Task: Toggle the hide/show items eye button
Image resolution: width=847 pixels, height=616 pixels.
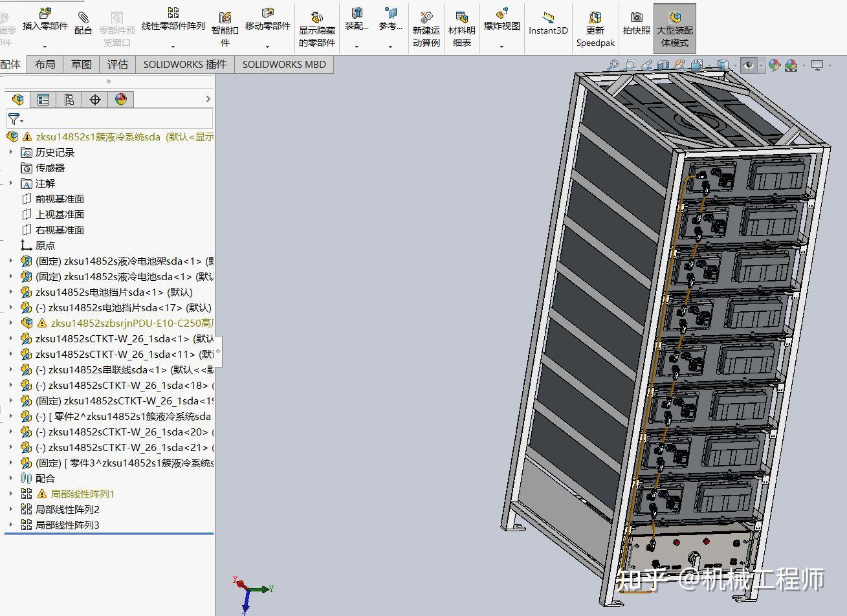Action: click(x=749, y=65)
